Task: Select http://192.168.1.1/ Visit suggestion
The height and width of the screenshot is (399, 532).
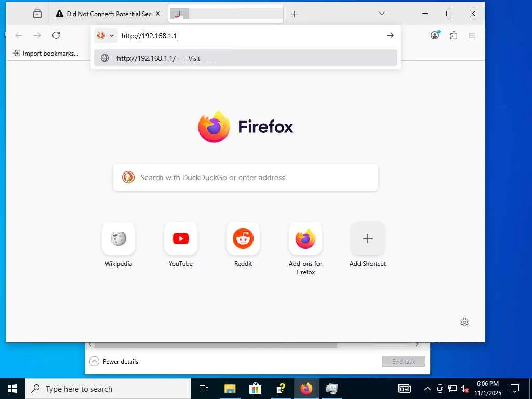Action: [x=246, y=58]
